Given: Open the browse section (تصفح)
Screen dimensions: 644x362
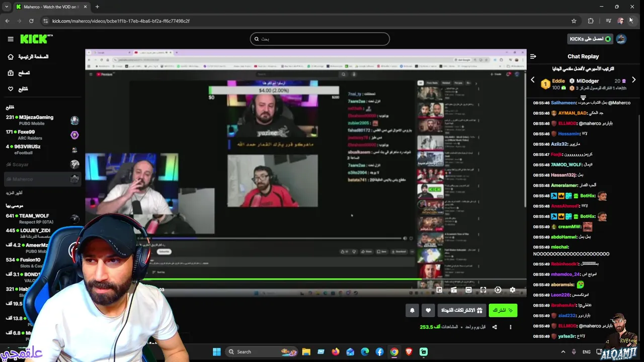Looking at the screenshot, I should (x=19, y=73).
